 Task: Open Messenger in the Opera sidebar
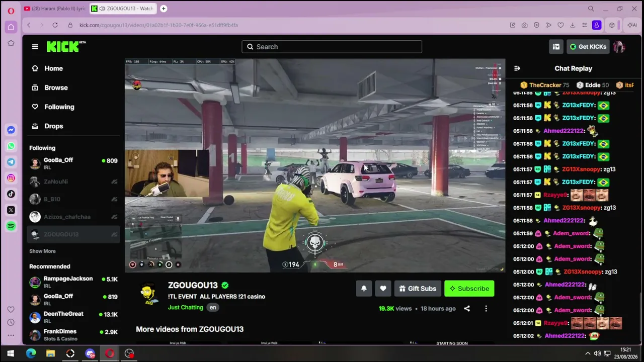[11, 130]
